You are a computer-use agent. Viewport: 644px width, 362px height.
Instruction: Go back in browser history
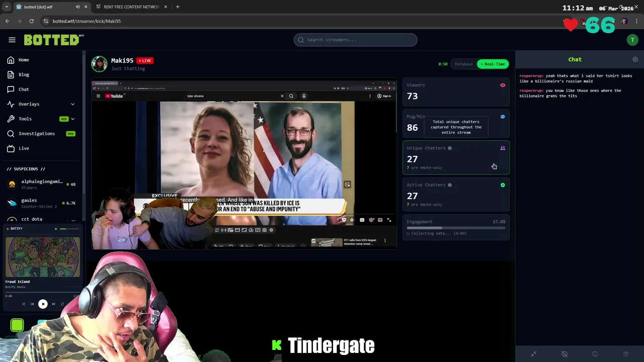coord(7,21)
